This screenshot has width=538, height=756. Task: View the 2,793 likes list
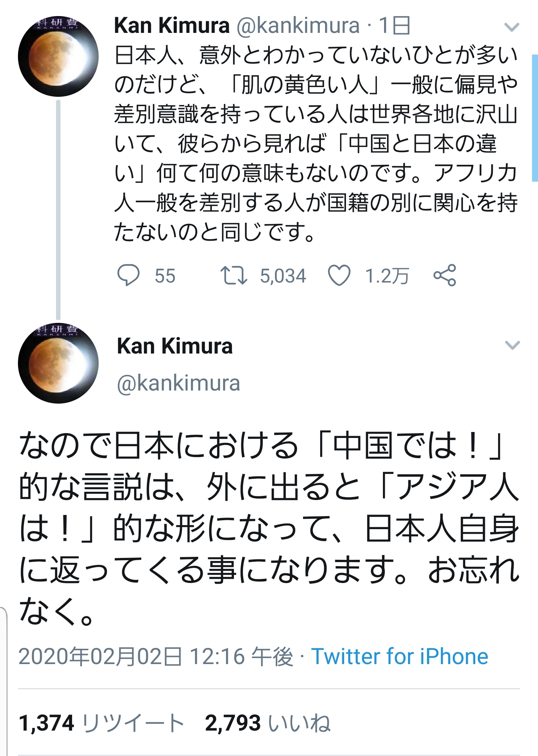(x=268, y=723)
